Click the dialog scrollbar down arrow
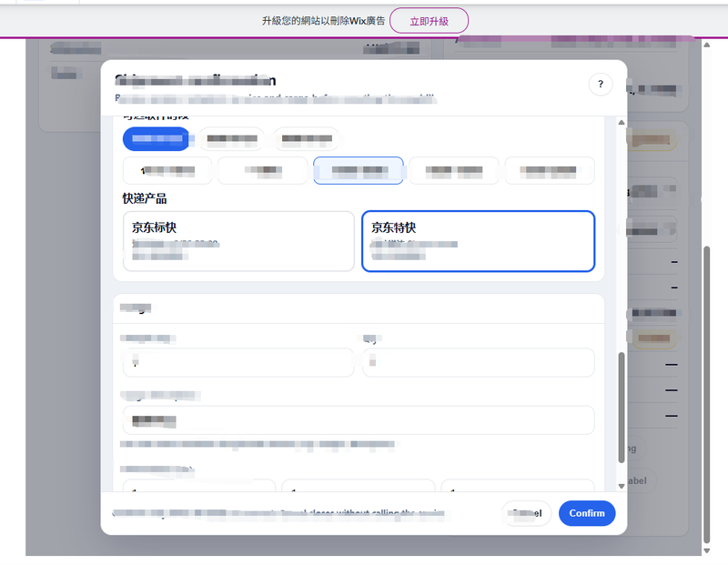This screenshot has height=565, width=728. (622, 486)
